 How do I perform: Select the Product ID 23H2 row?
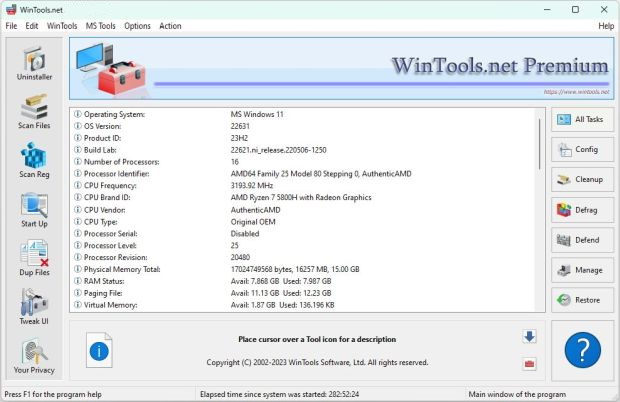coord(303,138)
